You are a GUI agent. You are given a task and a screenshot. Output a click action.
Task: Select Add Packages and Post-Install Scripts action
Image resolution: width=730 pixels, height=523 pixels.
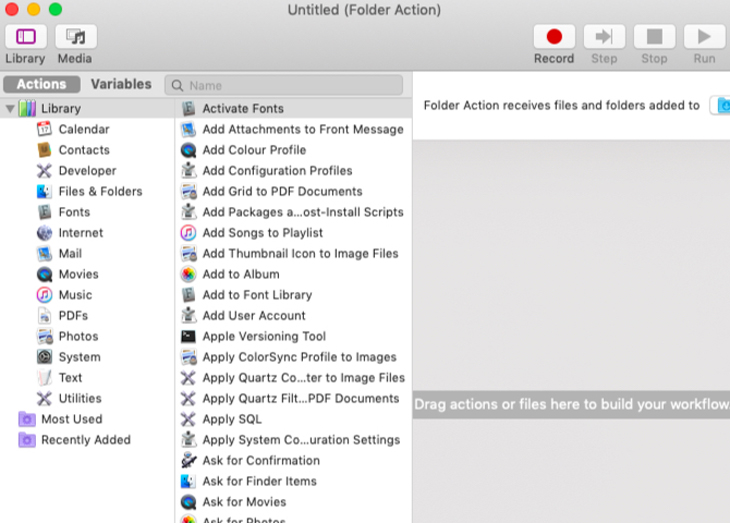tap(293, 212)
